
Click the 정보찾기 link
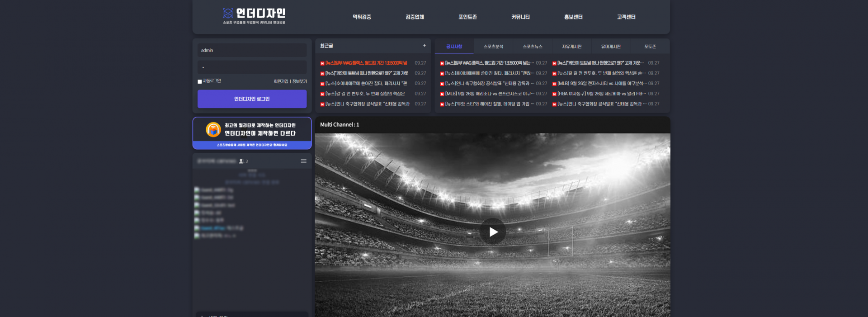coord(299,81)
